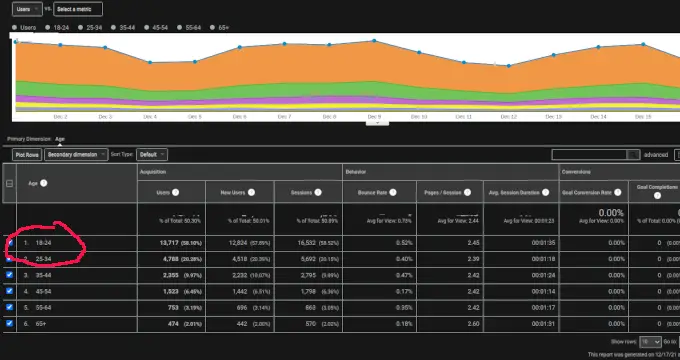Select the Age primary dimension tab

tap(60, 139)
